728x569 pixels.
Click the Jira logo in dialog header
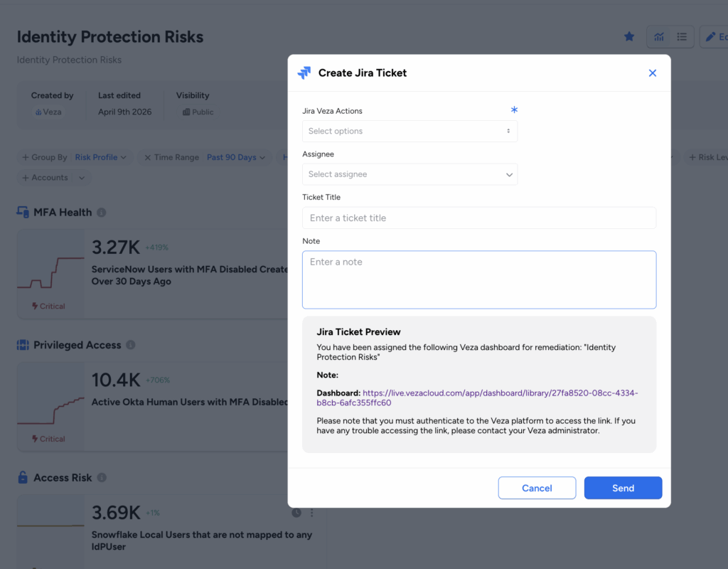tap(304, 73)
